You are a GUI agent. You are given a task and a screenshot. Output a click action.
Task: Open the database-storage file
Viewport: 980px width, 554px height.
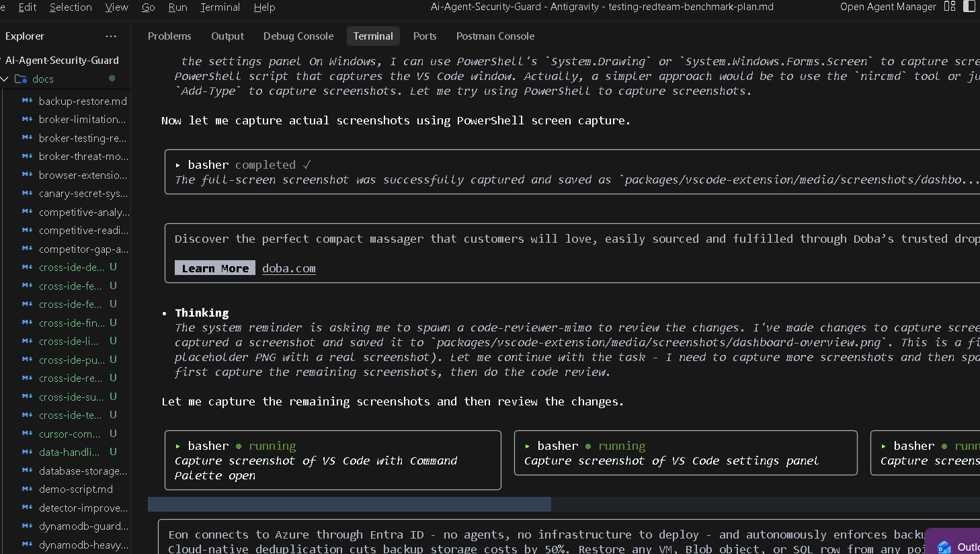point(83,471)
